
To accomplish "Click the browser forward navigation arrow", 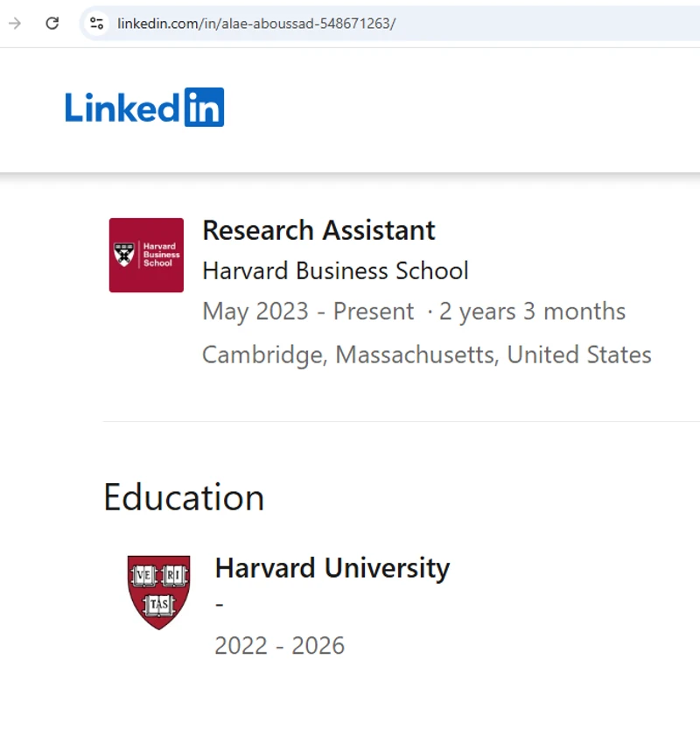I will click(14, 24).
